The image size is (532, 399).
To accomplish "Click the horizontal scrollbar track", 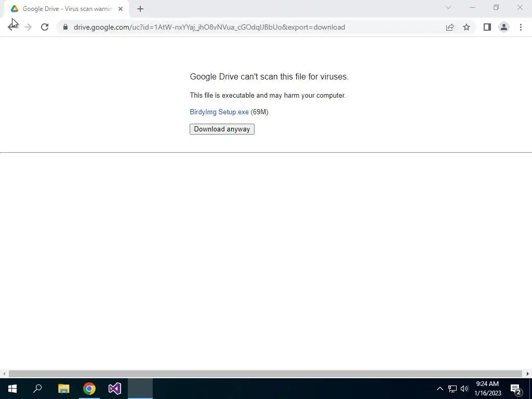I will coord(265,374).
